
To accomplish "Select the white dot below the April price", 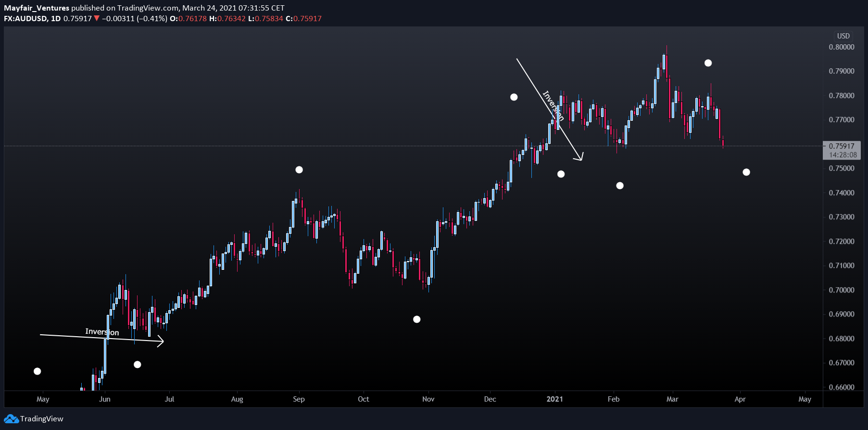I will [746, 172].
